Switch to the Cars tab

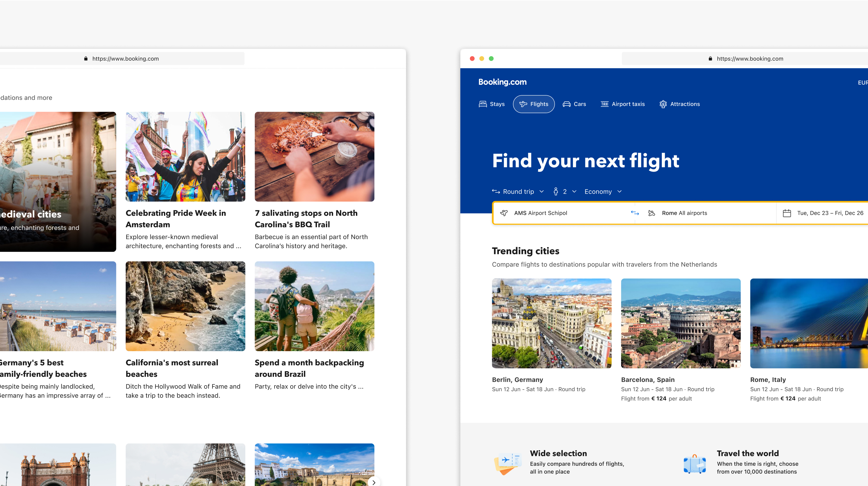[574, 104]
